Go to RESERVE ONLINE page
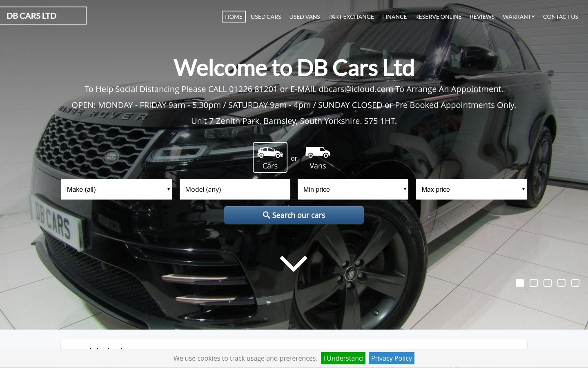Image resolution: width=588 pixels, height=368 pixels. pos(439,17)
